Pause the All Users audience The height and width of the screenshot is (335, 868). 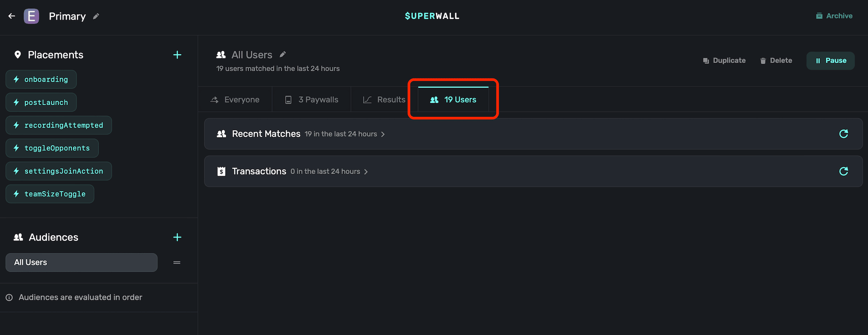830,61
